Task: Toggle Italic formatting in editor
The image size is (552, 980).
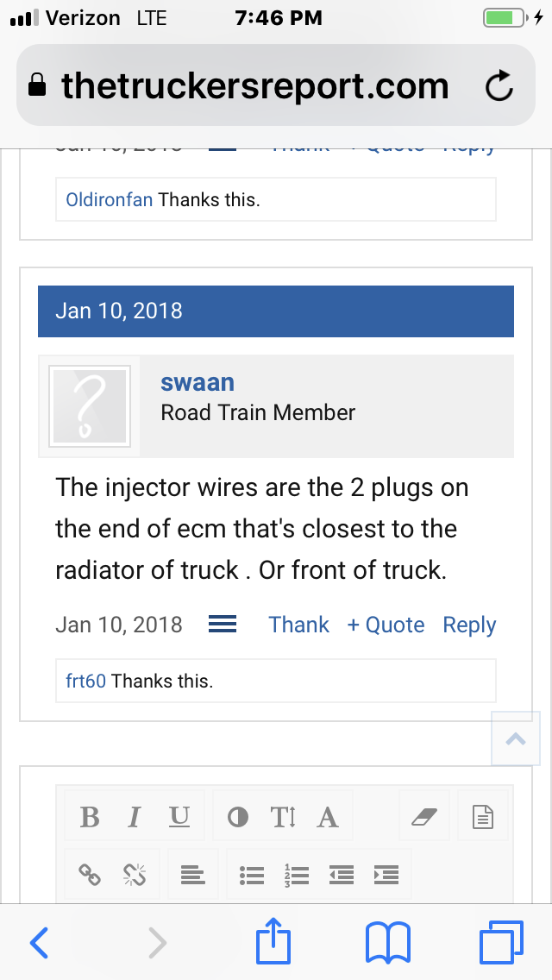Action: [134, 816]
